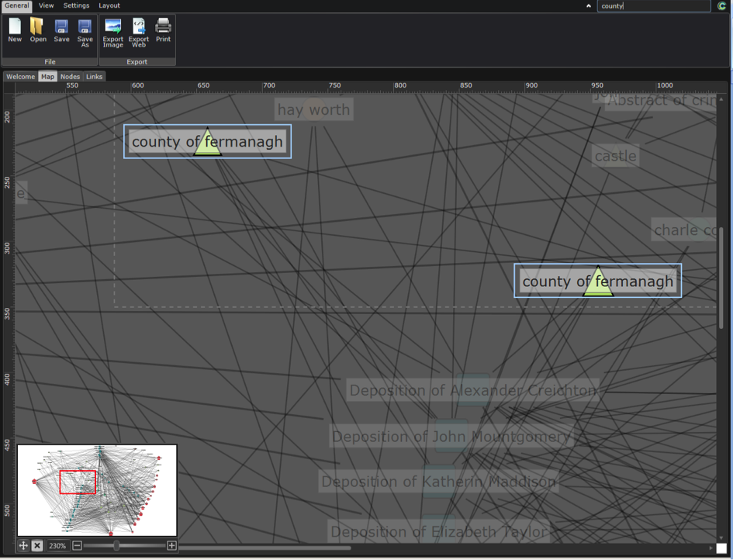Click the search field containing "county"
733x560 pixels.
click(653, 6)
